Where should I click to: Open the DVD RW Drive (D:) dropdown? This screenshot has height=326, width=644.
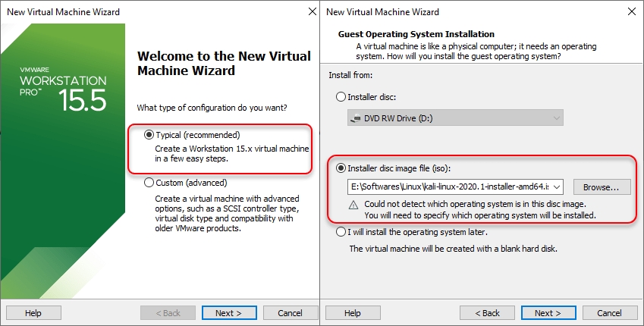455,118
